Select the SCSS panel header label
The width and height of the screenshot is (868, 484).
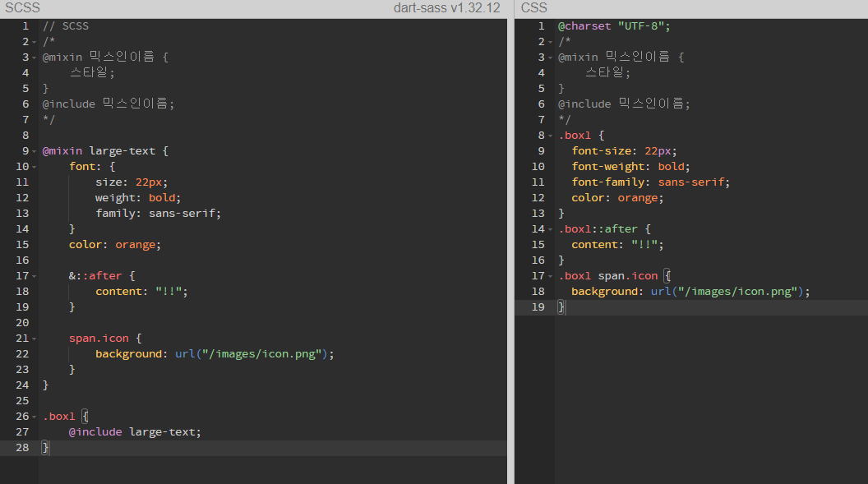pyautogui.click(x=23, y=7)
